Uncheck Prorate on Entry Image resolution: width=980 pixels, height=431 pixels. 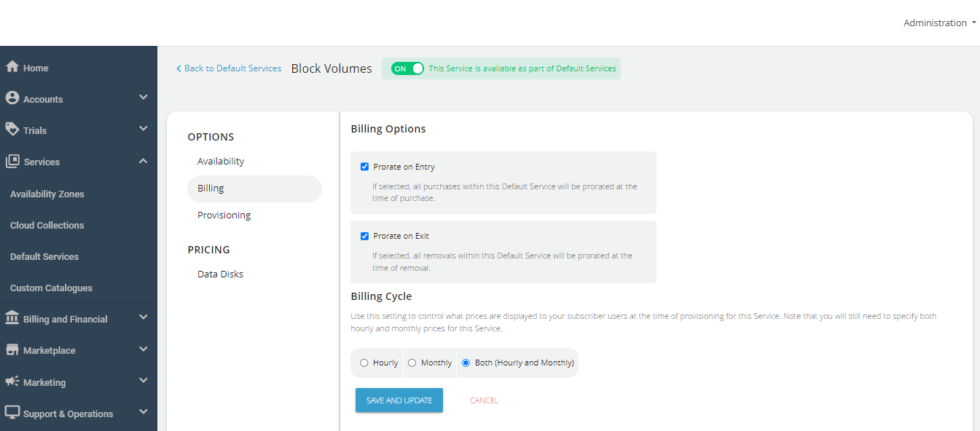(364, 166)
